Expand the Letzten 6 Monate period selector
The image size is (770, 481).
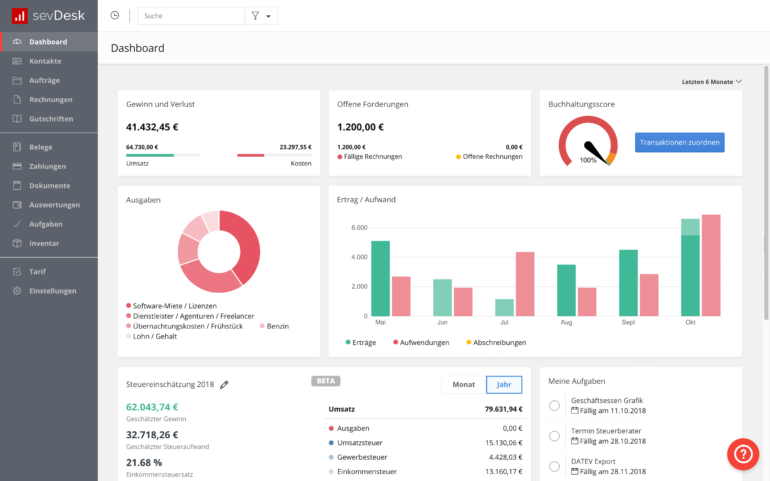[712, 82]
